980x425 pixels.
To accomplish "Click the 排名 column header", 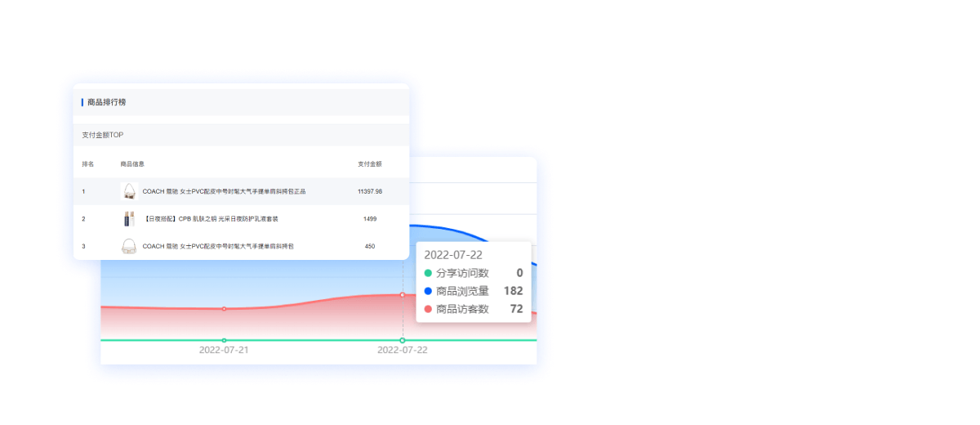I will point(88,164).
